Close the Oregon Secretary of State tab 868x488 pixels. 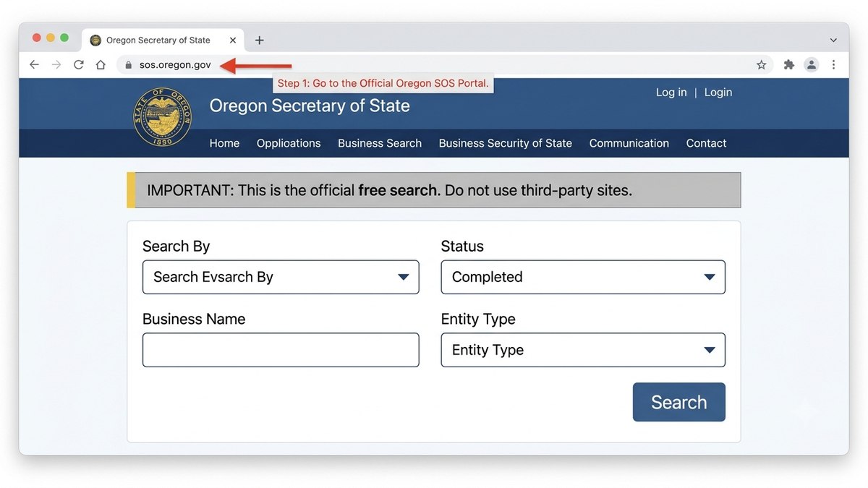click(233, 40)
